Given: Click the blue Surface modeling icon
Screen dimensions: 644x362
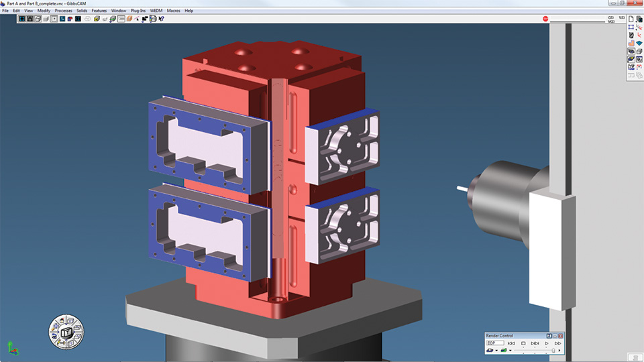Looking at the screenshot, I should (x=640, y=43).
